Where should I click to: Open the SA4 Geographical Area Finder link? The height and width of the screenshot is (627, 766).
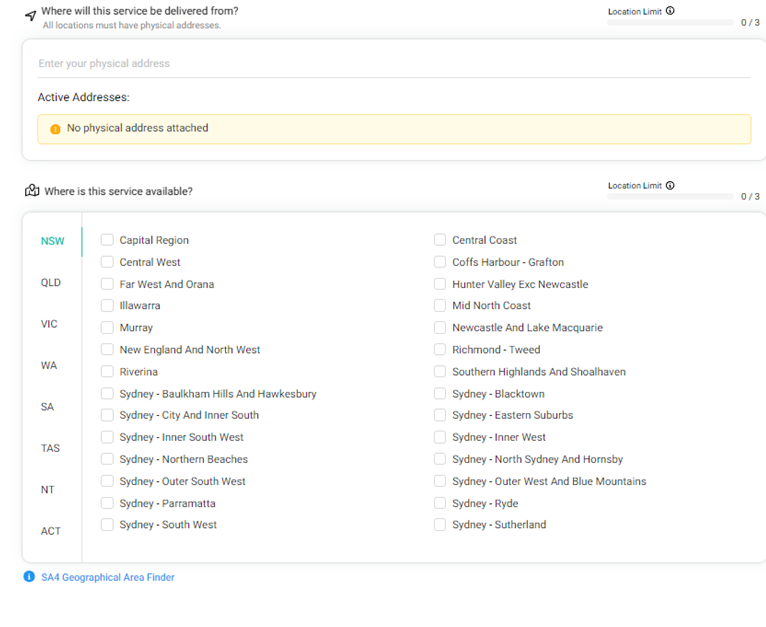pyautogui.click(x=108, y=577)
